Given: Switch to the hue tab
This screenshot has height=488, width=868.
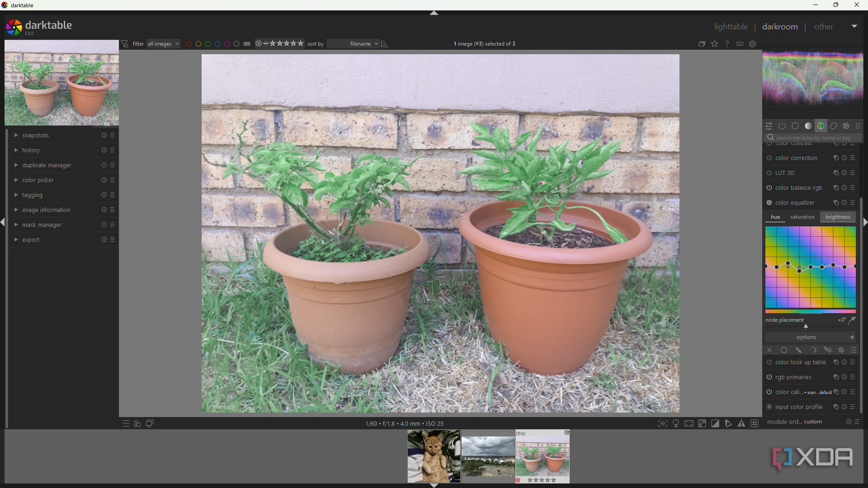Looking at the screenshot, I should pos(775,217).
